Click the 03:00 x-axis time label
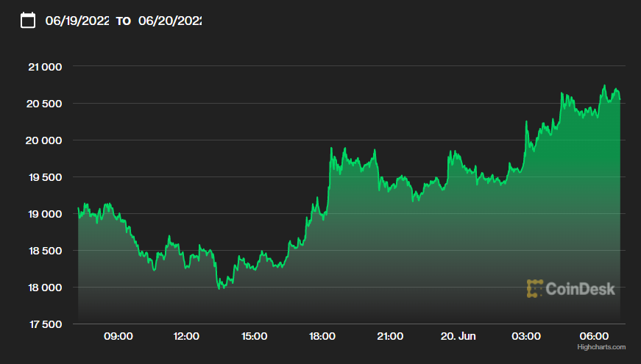641x364 pixels. coord(526,336)
